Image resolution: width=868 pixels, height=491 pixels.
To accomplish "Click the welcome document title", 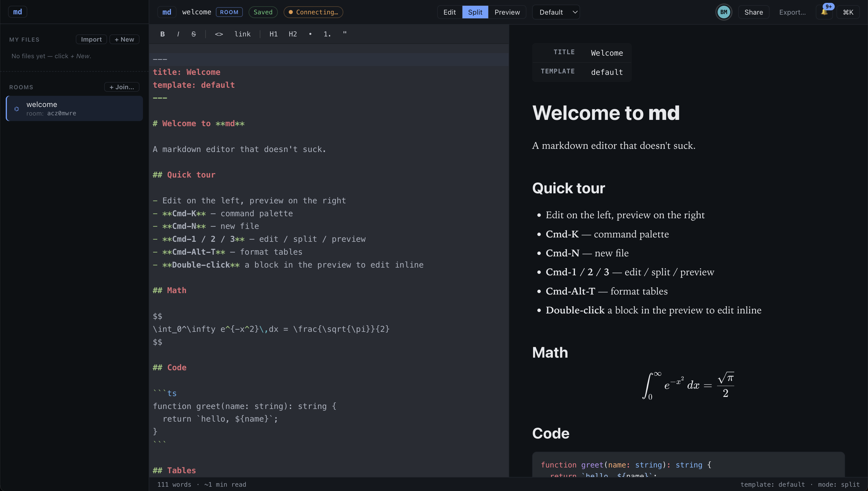I will 196,12.
